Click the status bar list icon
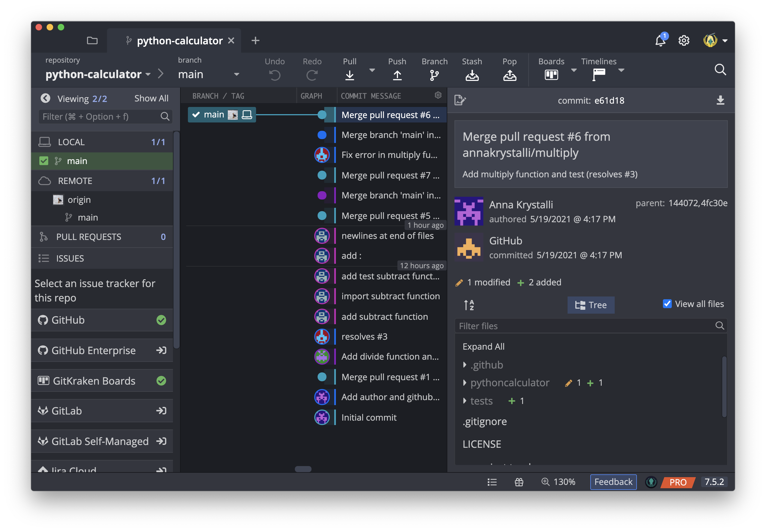Screen dimensions: 766x532 point(492,482)
